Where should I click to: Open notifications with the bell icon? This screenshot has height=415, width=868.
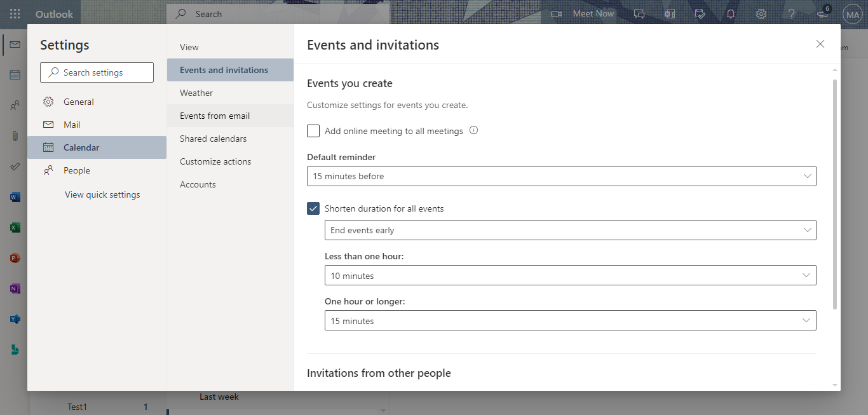(730, 13)
